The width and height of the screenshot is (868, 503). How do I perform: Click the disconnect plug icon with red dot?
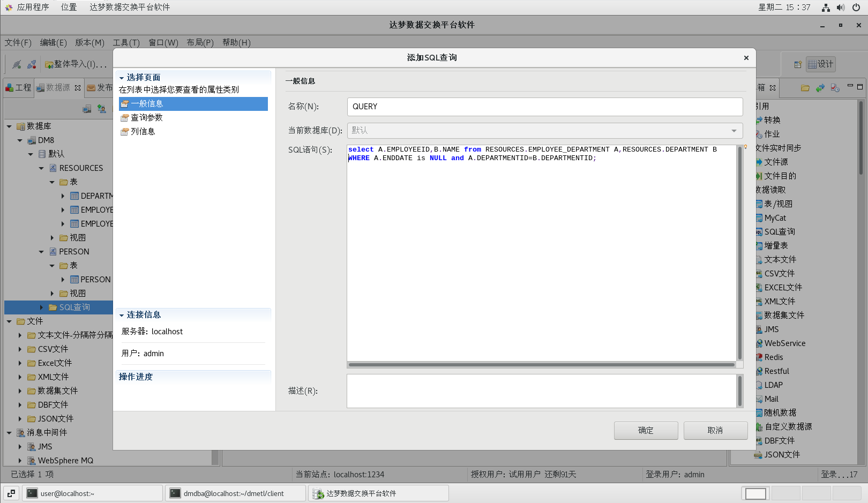[32, 64]
